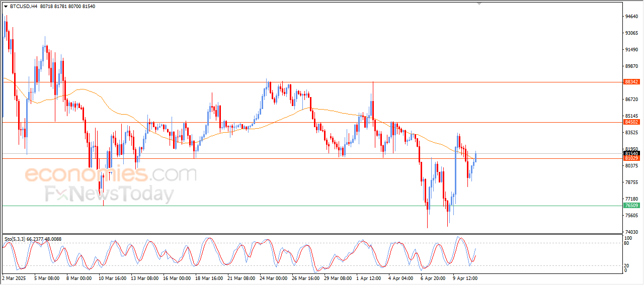Click the 74030 price axis value
The width and height of the screenshot is (644, 285).
[631, 232]
